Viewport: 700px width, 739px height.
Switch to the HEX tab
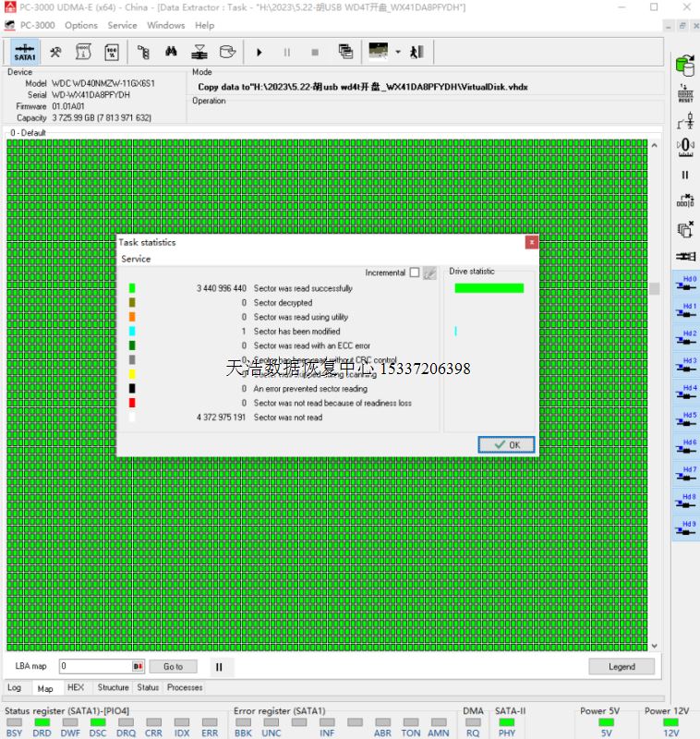click(x=76, y=687)
